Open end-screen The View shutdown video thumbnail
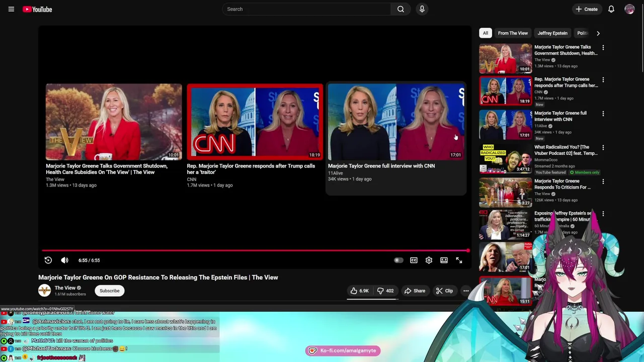This screenshot has height=362, width=644. [114, 122]
